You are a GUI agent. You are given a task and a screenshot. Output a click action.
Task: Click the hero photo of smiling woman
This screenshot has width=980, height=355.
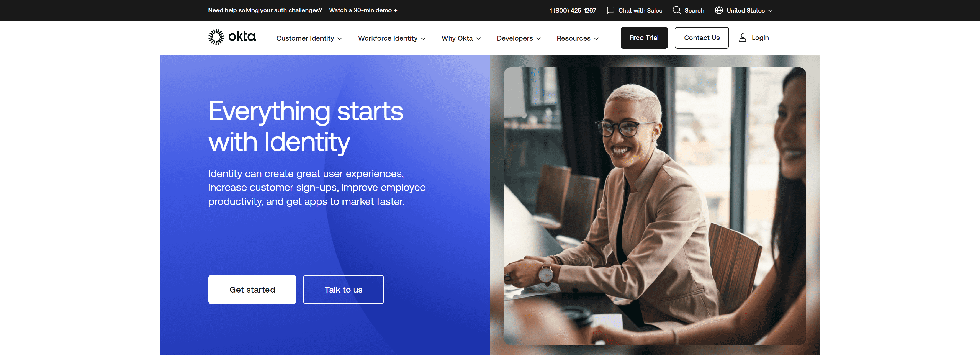tap(654, 206)
